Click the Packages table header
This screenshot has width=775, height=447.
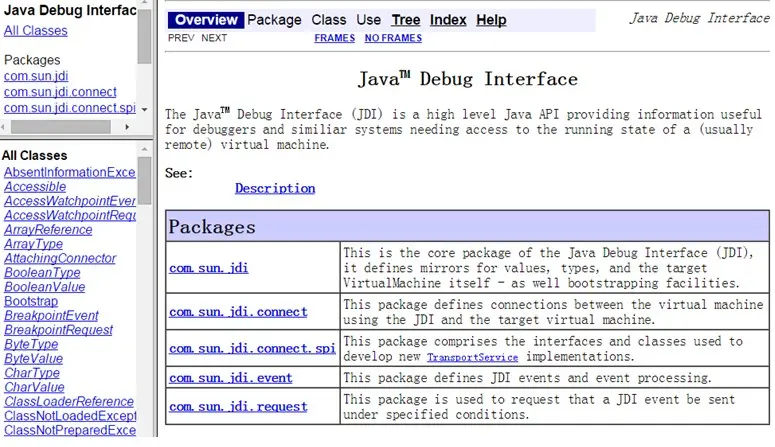tap(468, 226)
